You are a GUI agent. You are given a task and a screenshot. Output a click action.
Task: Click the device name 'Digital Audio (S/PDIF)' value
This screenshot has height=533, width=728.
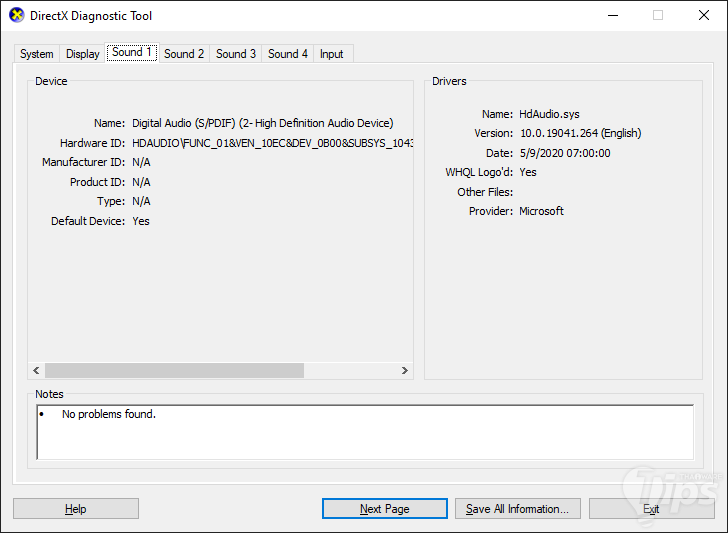(x=263, y=123)
